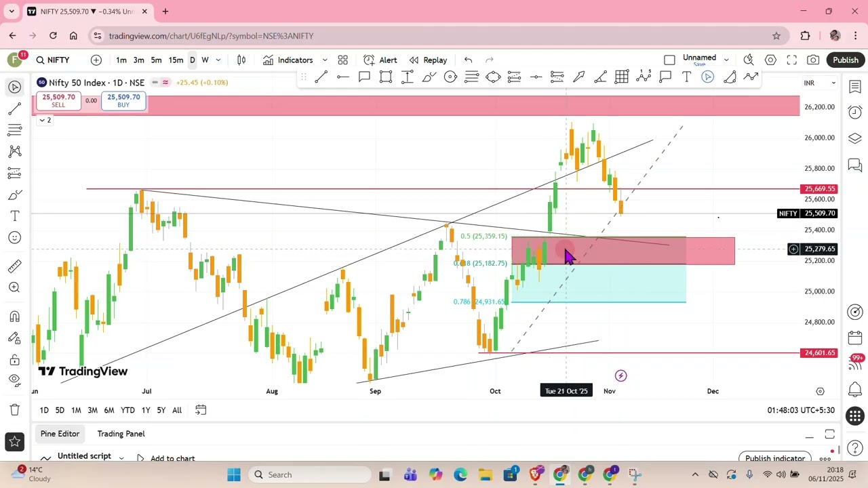Select the ellipse/circle tool
The height and width of the screenshot is (488, 868).
pos(450,77)
